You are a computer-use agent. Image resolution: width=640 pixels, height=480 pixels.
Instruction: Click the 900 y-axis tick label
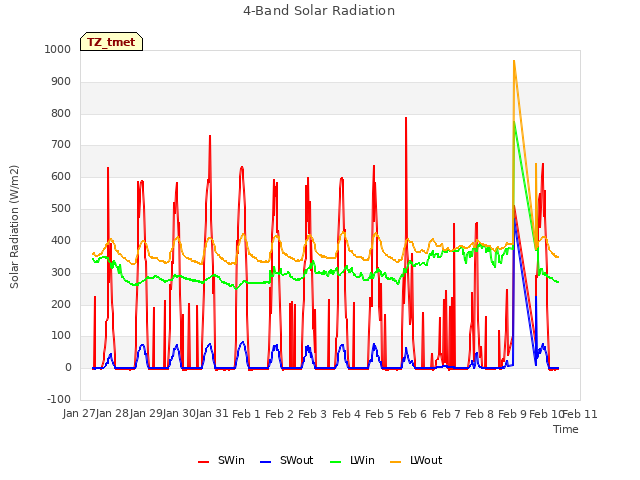pyautogui.click(x=61, y=82)
